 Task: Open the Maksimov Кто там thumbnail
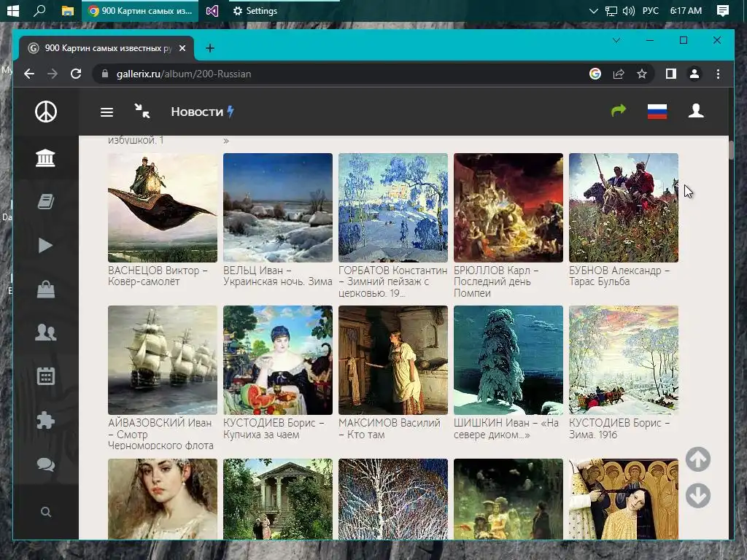(x=393, y=360)
